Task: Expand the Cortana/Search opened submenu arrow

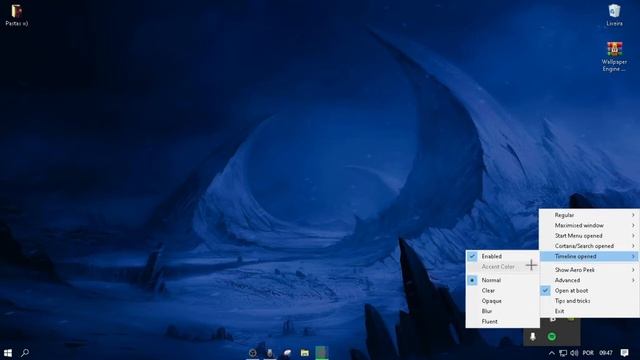Action: pos(633,246)
